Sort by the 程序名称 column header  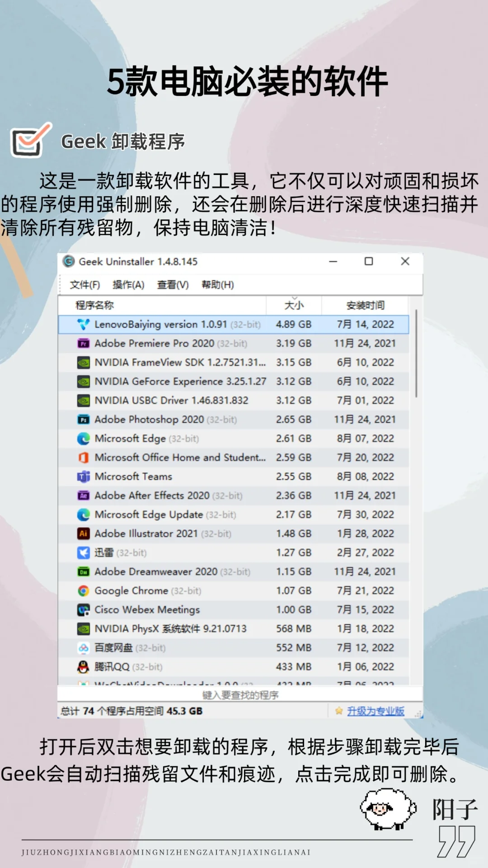(x=162, y=305)
